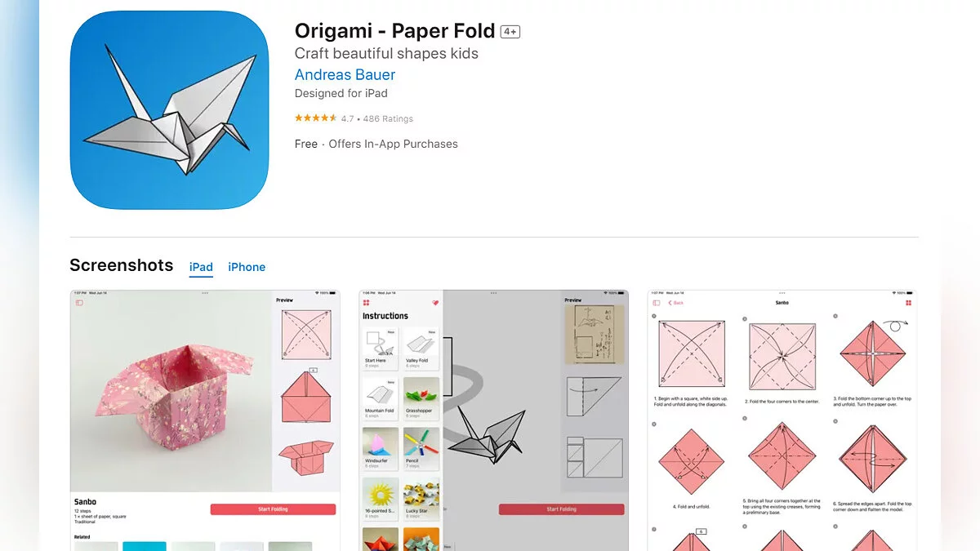Open the Start Here instruction tile

coord(381,348)
